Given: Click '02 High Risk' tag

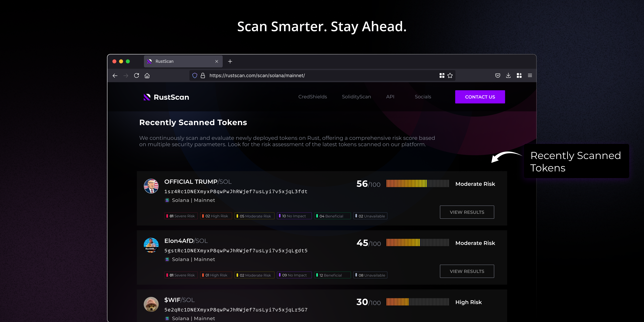Looking at the screenshot, I should pos(216,216).
